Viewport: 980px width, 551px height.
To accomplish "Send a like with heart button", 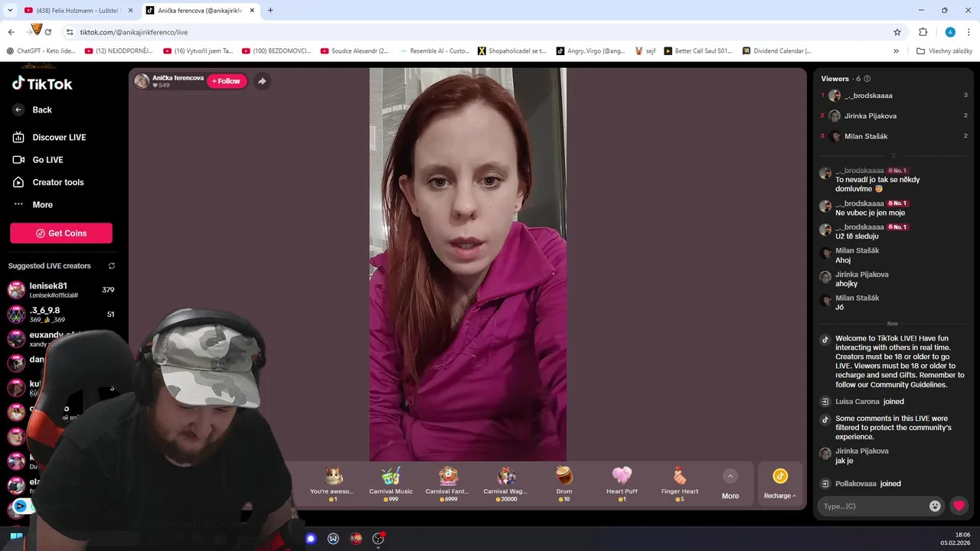I will tap(959, 506).
